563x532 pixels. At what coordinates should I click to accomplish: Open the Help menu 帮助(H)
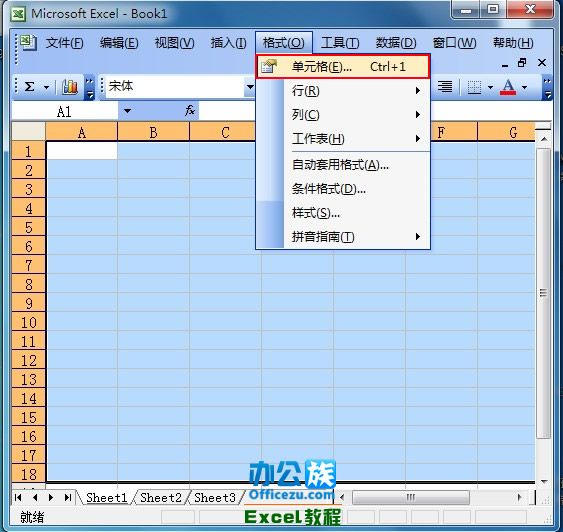click(513, 43)
